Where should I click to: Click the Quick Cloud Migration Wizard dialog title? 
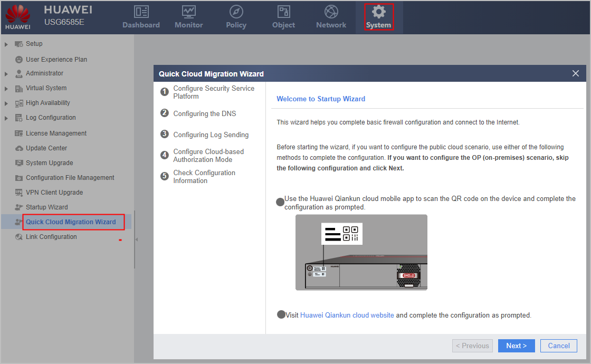click(x=211, y=74)
